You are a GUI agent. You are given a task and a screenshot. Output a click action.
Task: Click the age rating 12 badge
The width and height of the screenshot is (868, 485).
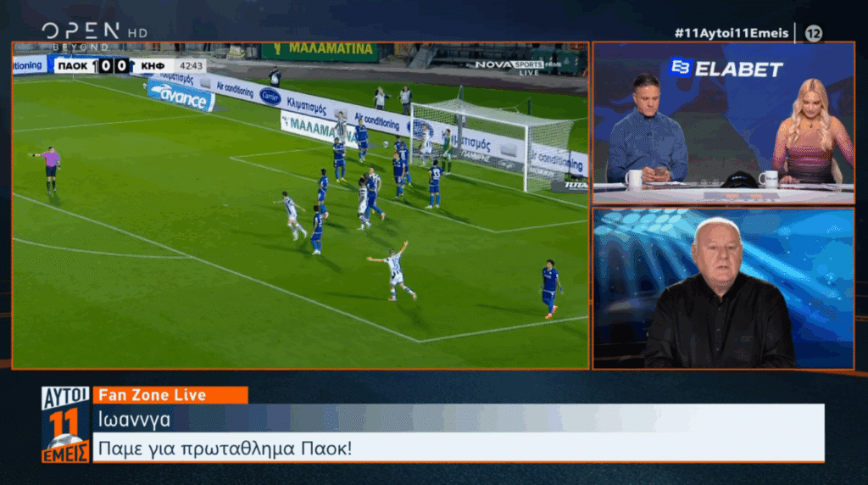point(813,34)
